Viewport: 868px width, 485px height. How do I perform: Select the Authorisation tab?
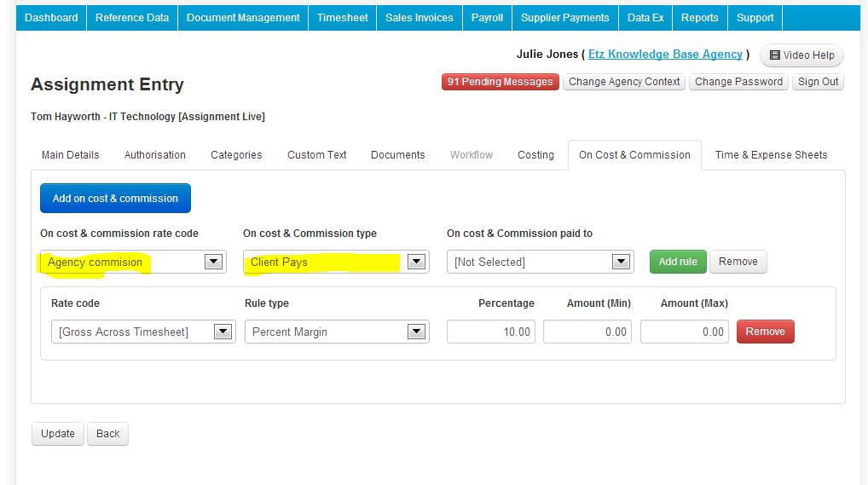tap(154, 155)
